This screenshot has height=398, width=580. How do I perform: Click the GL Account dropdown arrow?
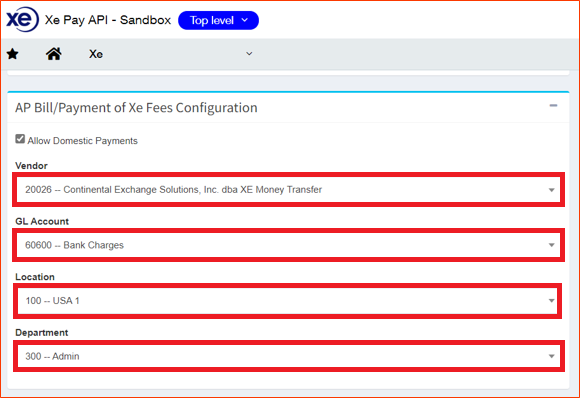coord(552,245)
